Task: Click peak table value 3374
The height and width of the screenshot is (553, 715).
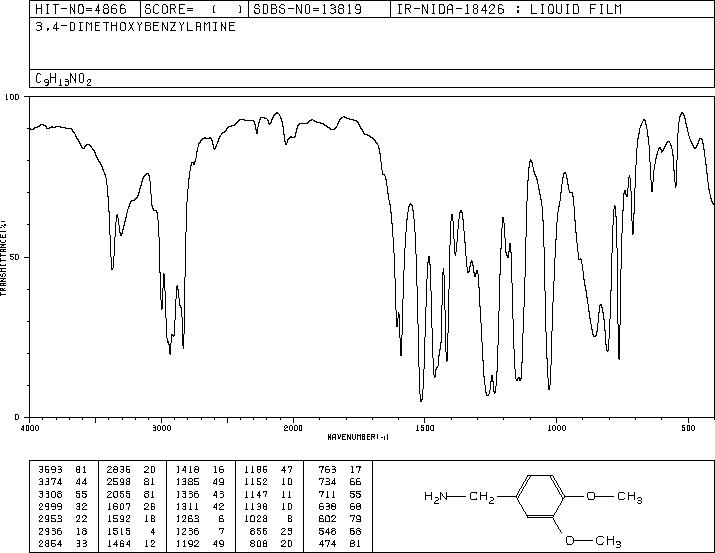Action: click(50, 482)
